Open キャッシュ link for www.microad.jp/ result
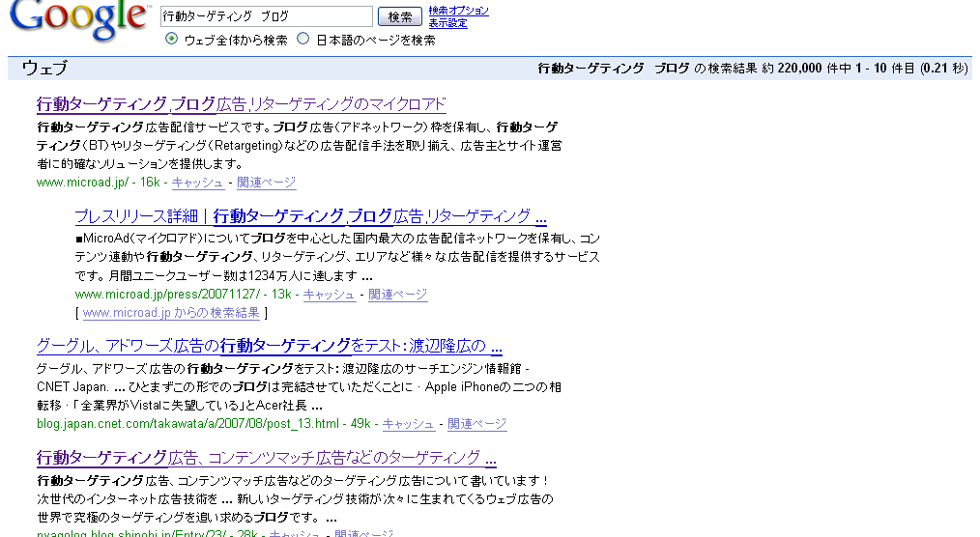The image size is (980, 537). [x=197, y=183]
